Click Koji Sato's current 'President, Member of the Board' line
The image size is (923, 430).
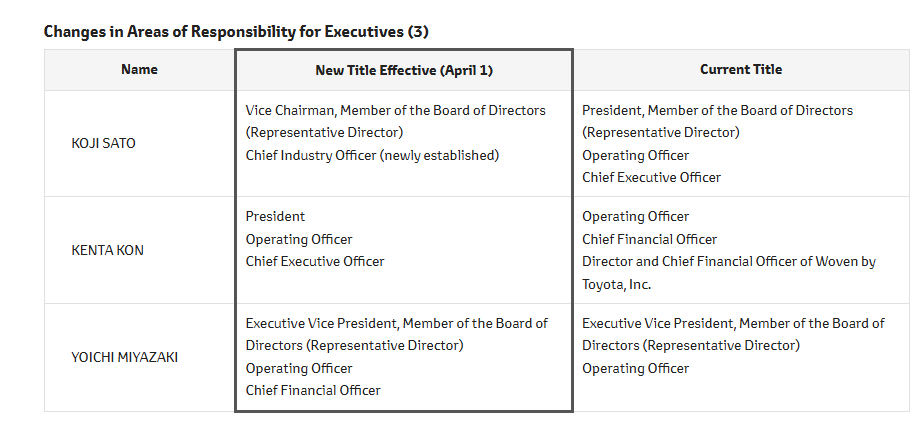(x=717, y=110)
